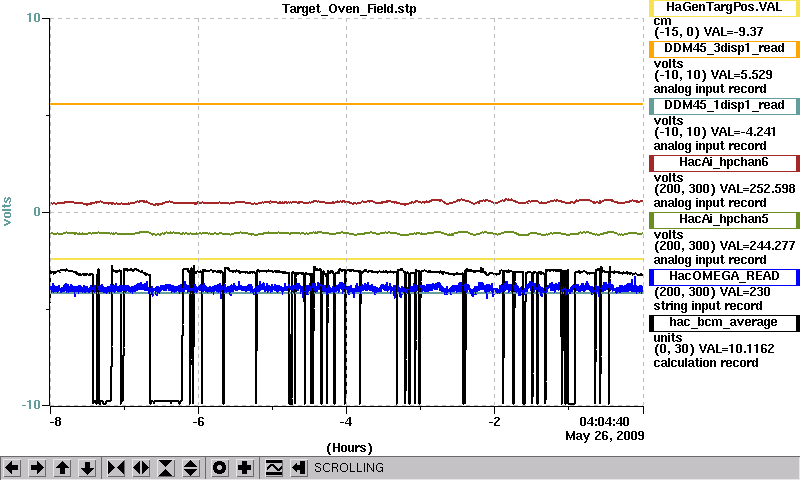Screen dimensions: 800x480
Task: Zoom out the vertical axis (up-down triangles)
Action: pos(191,468)
